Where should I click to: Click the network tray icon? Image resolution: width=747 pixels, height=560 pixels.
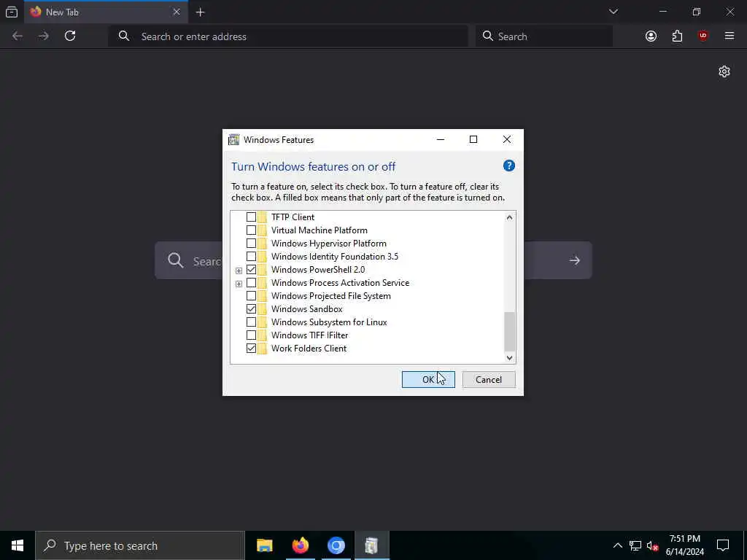[x=635, y=545]
